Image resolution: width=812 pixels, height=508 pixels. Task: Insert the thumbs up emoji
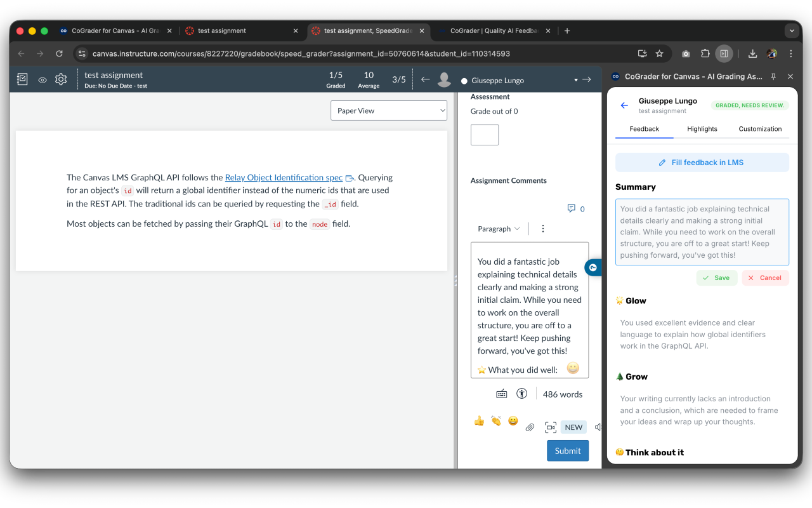(x=479, y=420)
